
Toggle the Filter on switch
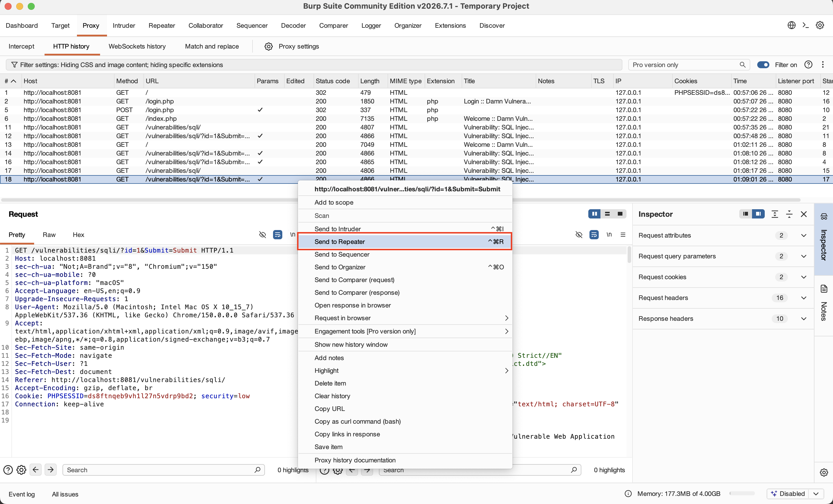tap(763, 64)
